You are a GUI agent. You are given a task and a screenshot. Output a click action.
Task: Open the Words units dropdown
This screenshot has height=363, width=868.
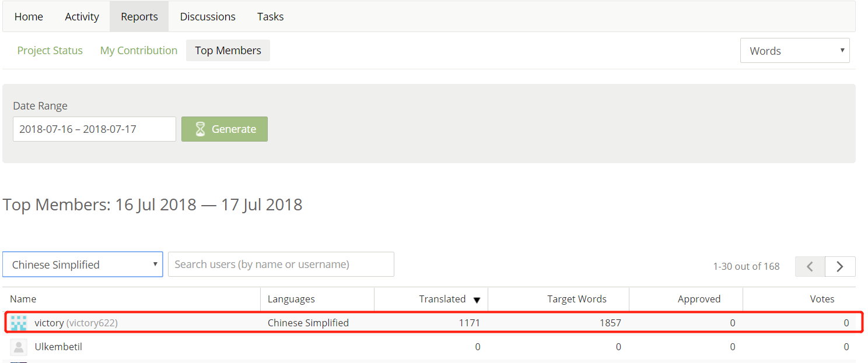[x=795, y=50]
